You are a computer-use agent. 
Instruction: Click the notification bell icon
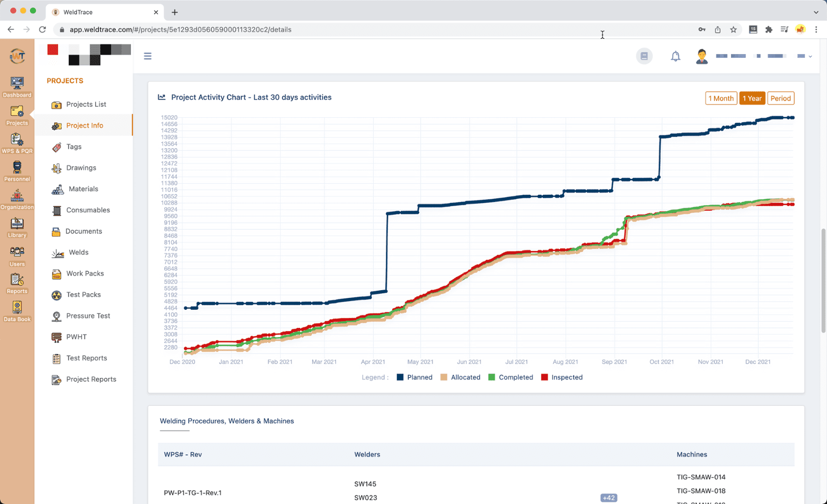point(676,56)
